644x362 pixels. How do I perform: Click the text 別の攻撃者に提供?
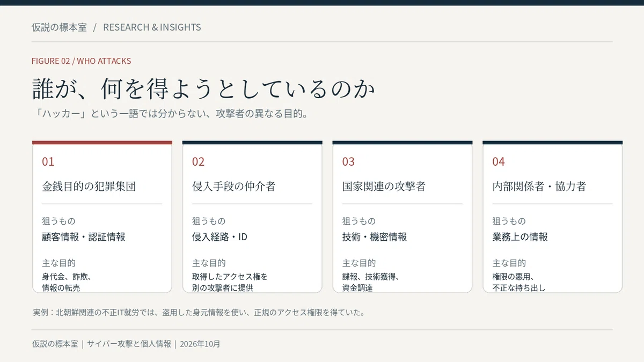tap(223, 288)
